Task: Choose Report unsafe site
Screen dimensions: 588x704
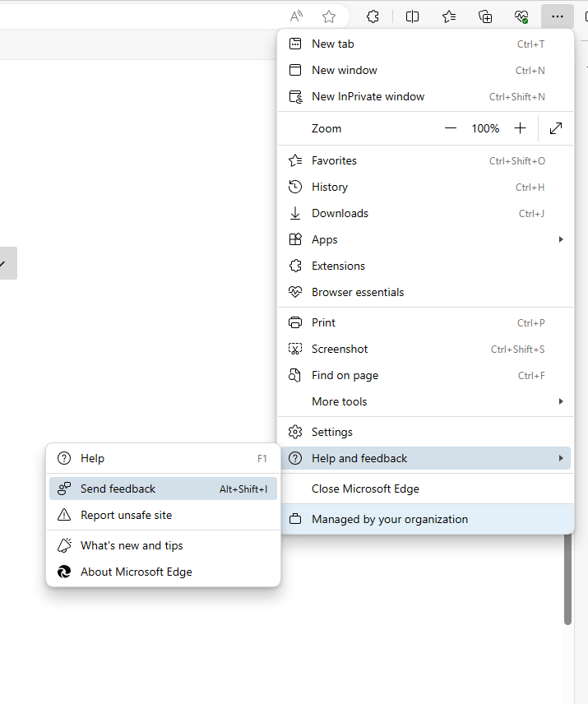Action: click(163, 515)
